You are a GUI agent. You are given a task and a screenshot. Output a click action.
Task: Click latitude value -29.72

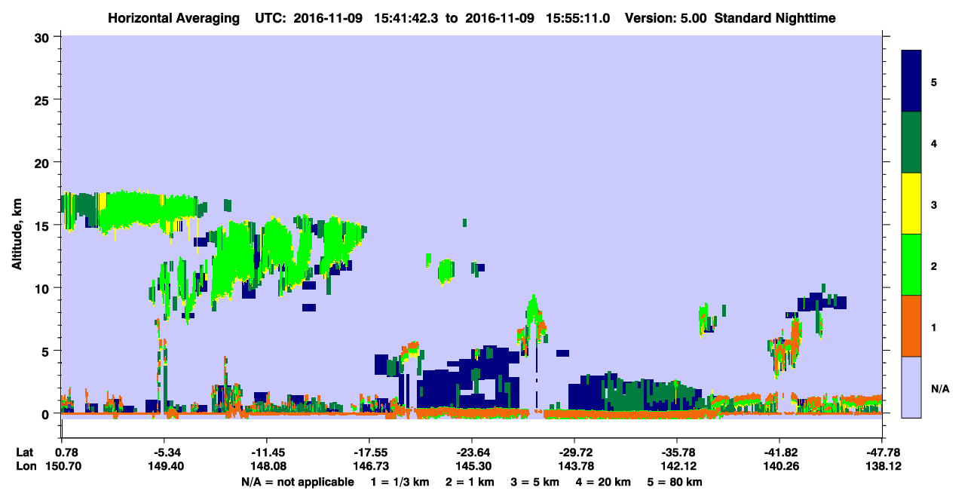point(574,452)
